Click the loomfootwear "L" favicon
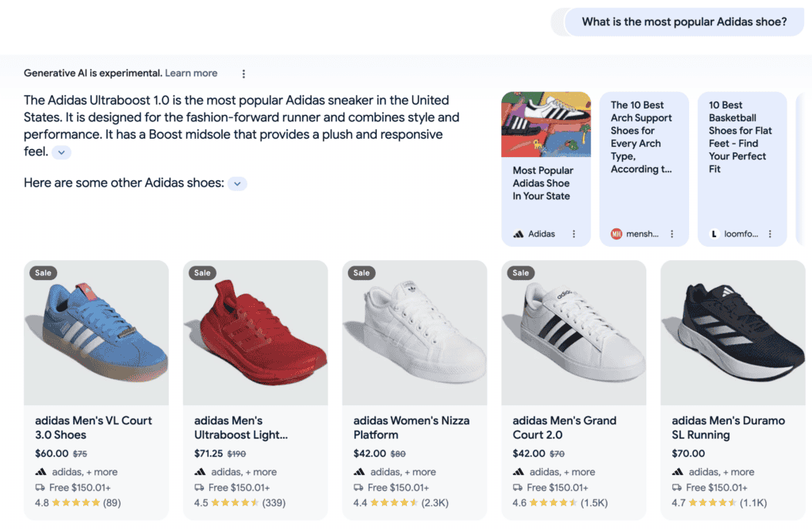Screen dimensions: 812x529 (713, 233)
